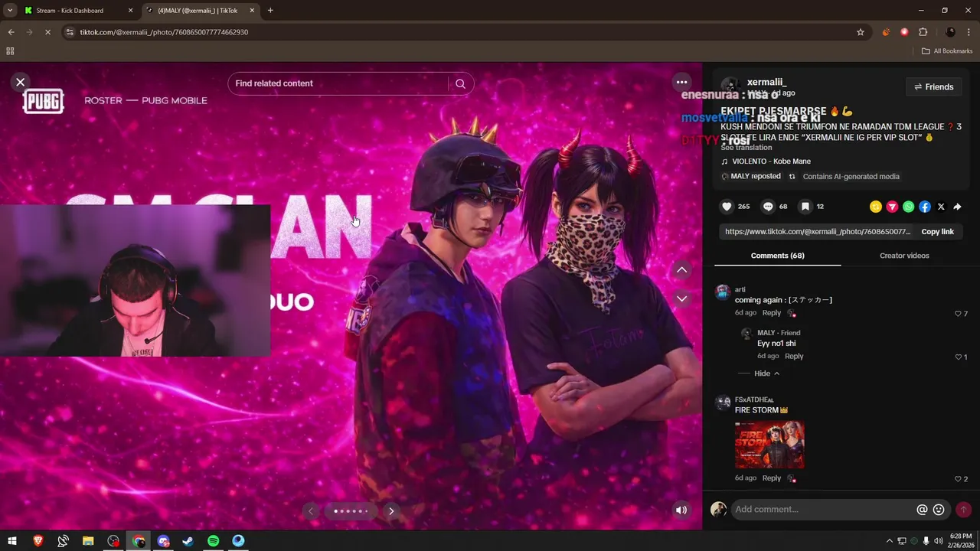Viewport: 980px width, 551px height.
Task: Click the Friends button
Action: click(x=933, y=86)
